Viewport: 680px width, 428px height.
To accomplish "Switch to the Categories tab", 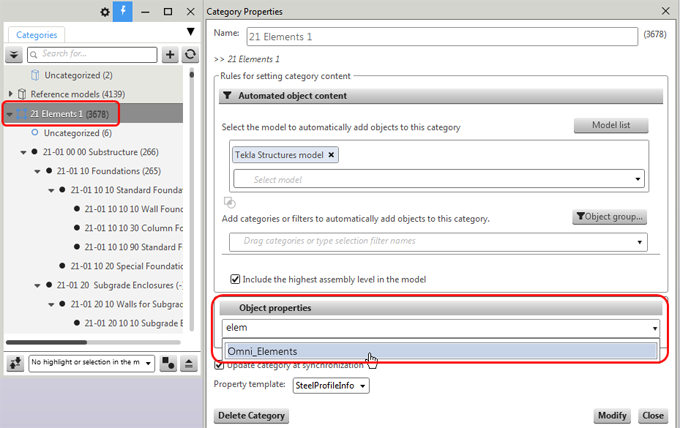I will pos(37,34).
